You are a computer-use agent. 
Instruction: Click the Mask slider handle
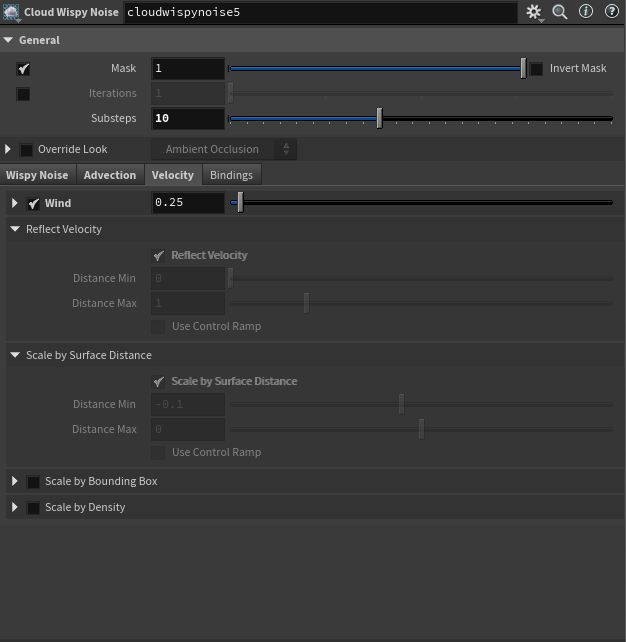point(523,68)
